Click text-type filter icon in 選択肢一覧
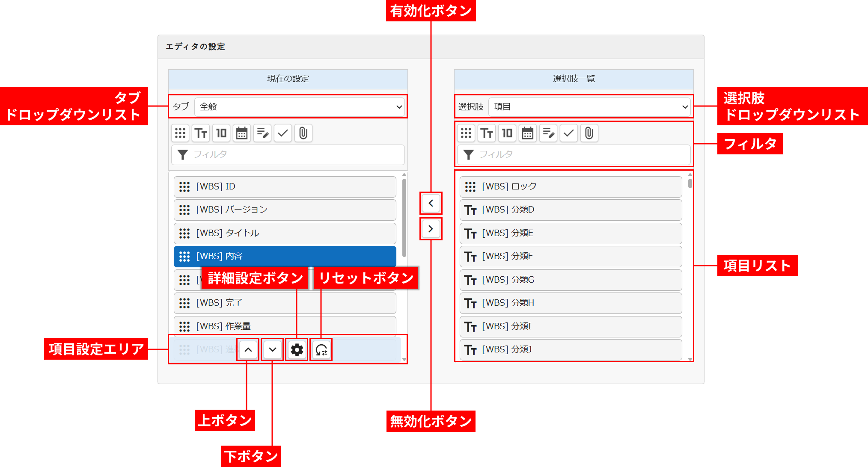Viewport: 868px width, 467px height. coord(487,133)
